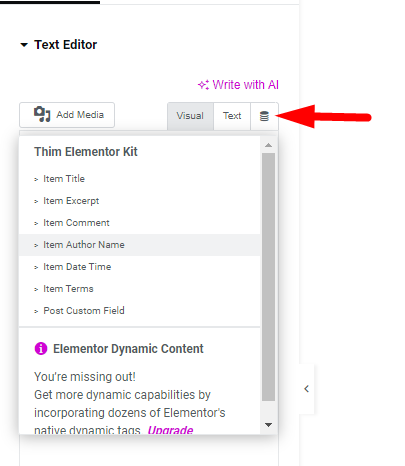The width and height of the screenshot is (405, 466).
Task: Choose Item Author Name from the list
Action: point(139,245)
